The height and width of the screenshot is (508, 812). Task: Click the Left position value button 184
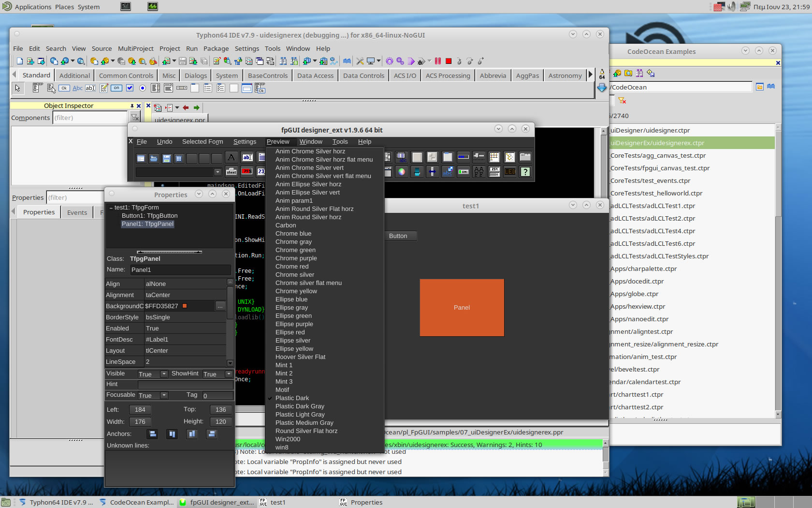[x=140, y=410]
